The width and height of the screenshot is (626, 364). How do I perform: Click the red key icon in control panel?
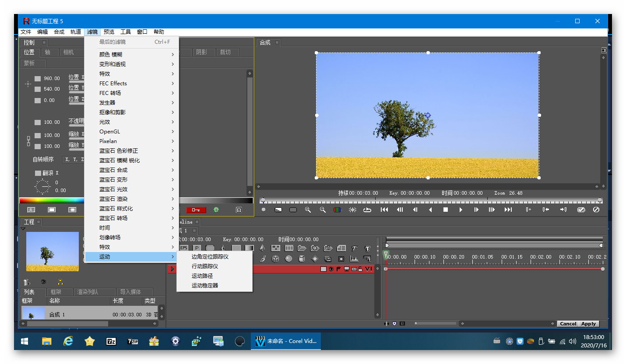196,210
